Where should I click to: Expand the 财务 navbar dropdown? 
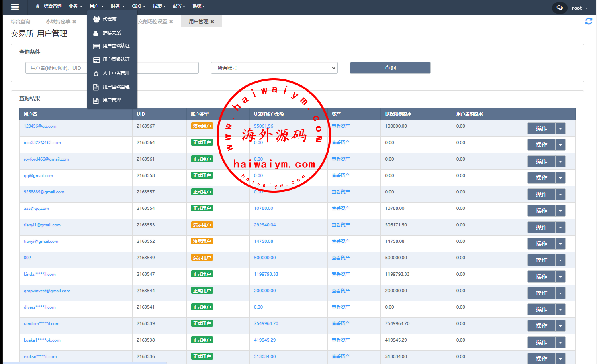click(118, 6)
